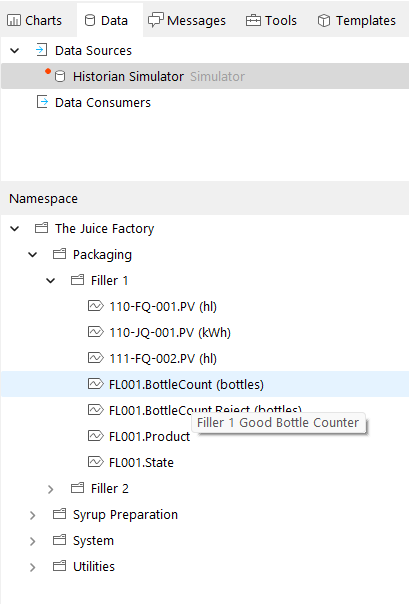Select the 111-FQ-002.PV (hl) tag
Image resolution: width=409 pixels, height=604 pixels.
163,358
